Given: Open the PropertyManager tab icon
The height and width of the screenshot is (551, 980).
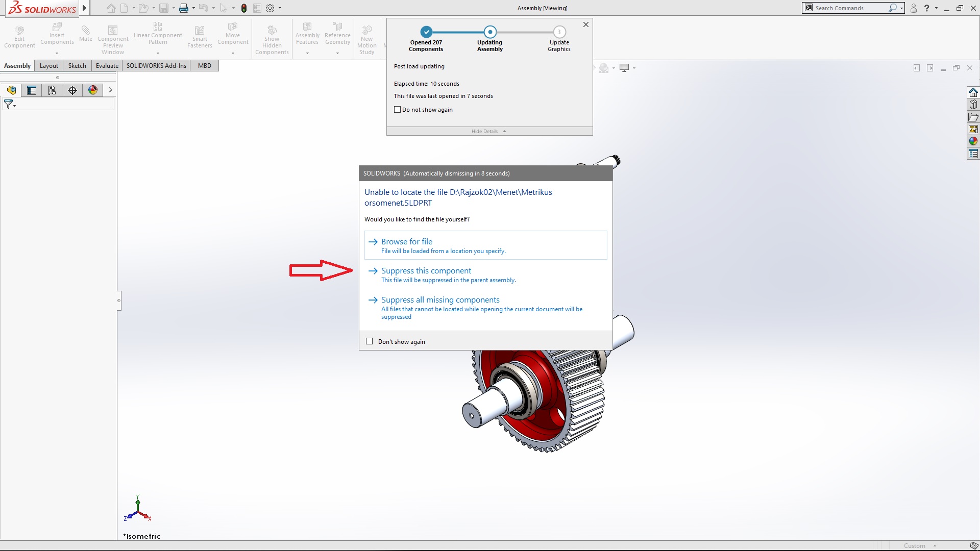Looking at the screenshot, I should click(x=32, y=90).
